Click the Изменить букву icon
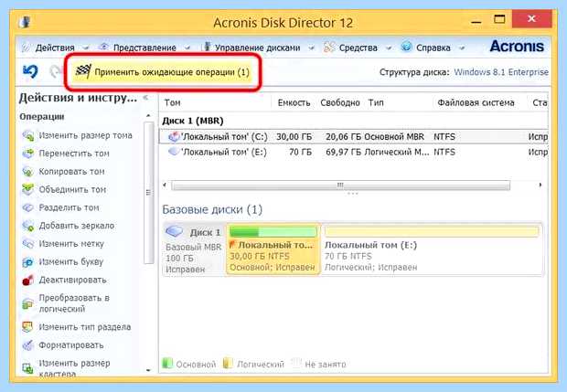 point(27,261)
